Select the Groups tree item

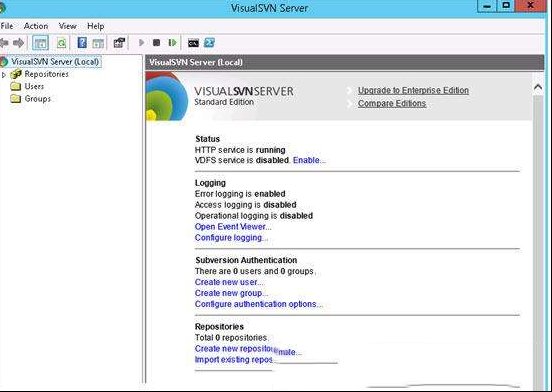38,99
